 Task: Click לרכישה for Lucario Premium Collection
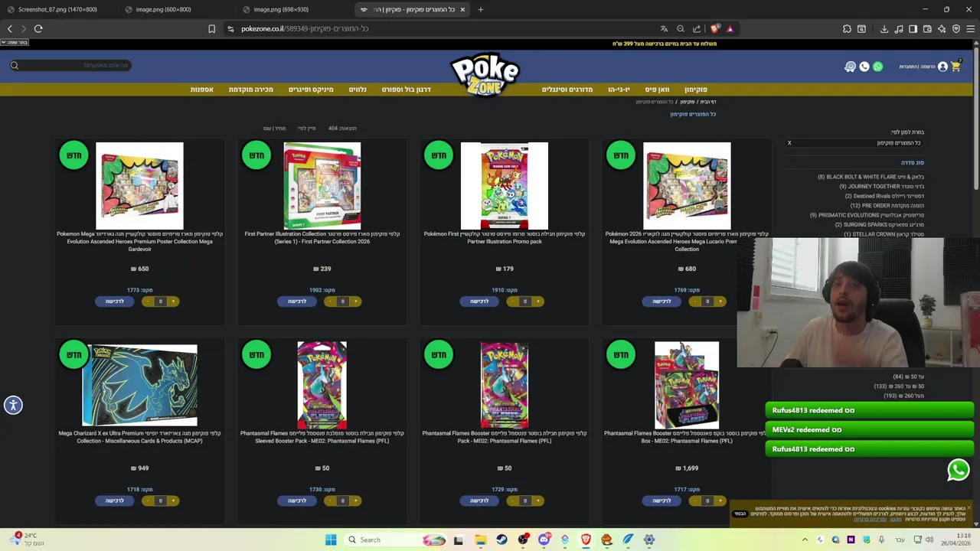[x=661, y=302]
